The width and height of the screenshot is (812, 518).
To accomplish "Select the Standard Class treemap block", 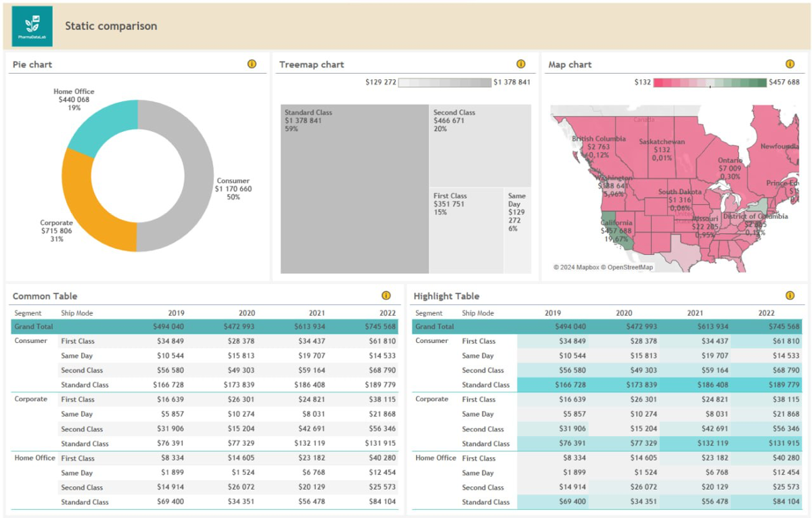I will pyautogui.click(x=355, y=189).
